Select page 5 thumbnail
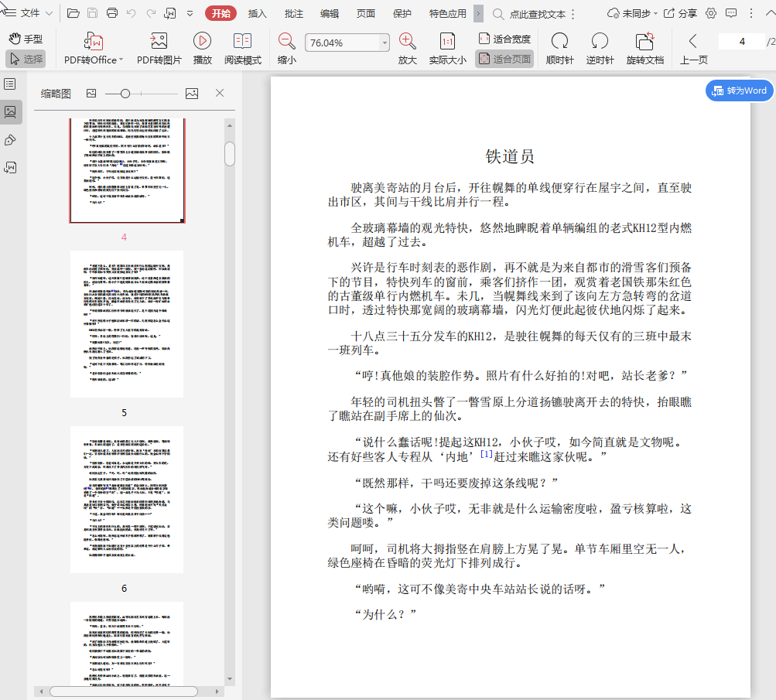Image resolution: width=776 pixels, height=700 pixels. coord(127,324)
